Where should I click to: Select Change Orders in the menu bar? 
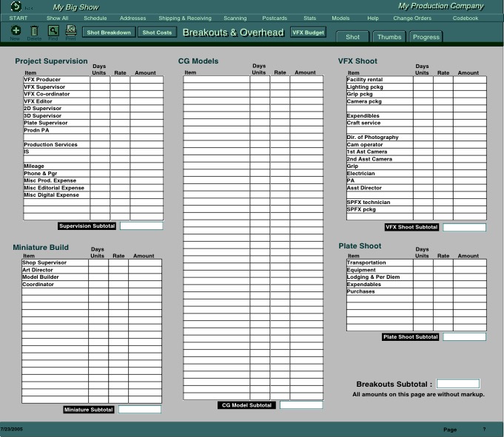[412, 18]
